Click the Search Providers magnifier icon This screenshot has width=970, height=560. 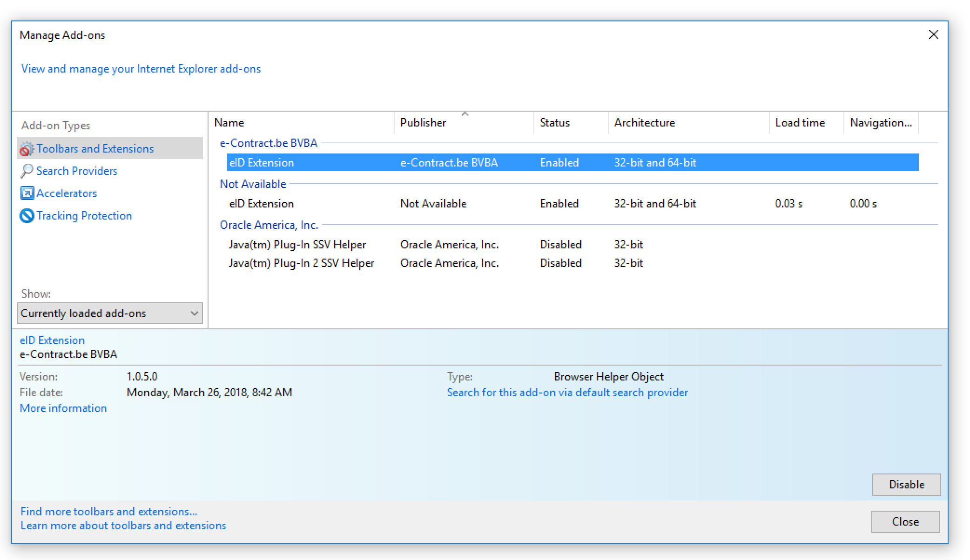coord(27,171)
